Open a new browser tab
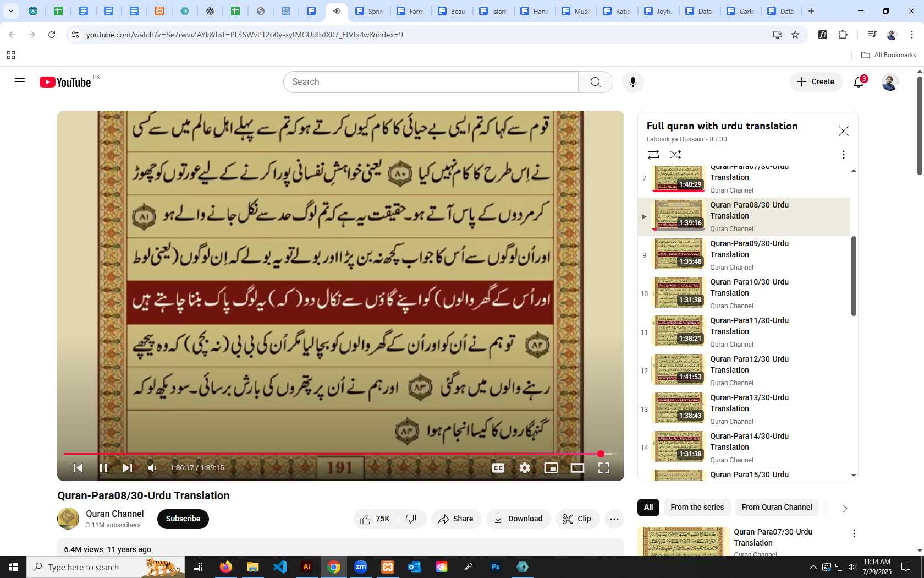This screenshot has height=578, width=924. tap(811, 11)
